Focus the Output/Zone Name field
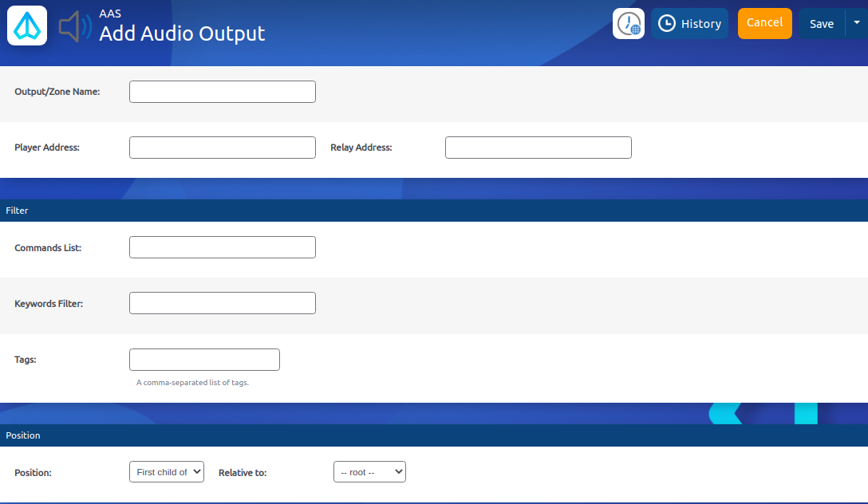The image size is (868, 504). pyautogui.click(x=222, y=92)
